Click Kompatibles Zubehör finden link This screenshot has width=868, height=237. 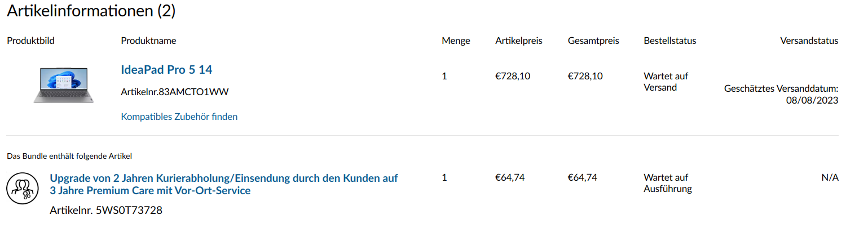179,117
